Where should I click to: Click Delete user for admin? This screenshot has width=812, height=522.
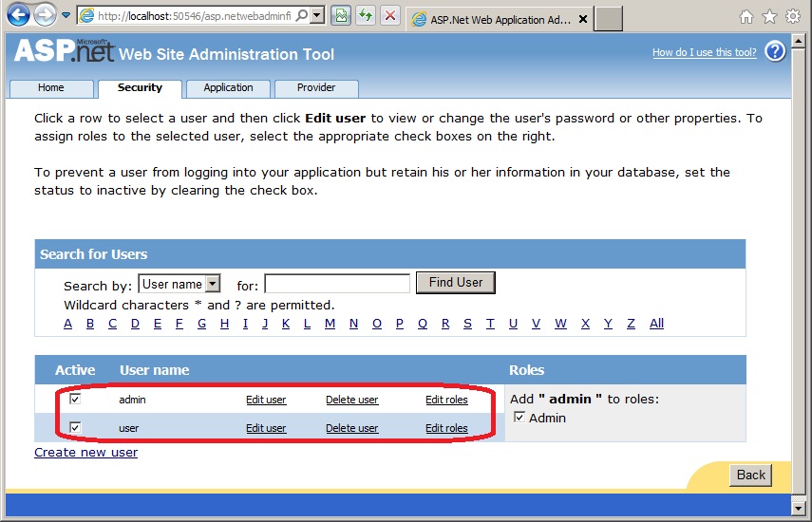[352, 400]
